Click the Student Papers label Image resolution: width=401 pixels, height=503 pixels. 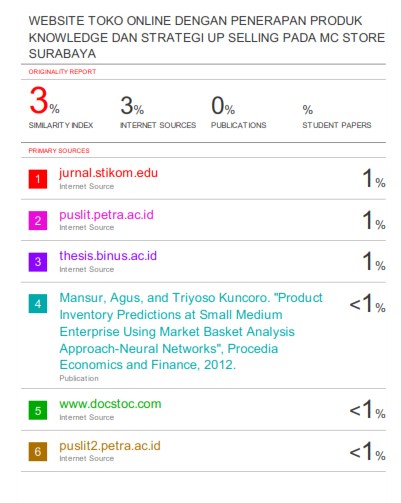click(x=337, y=125)
